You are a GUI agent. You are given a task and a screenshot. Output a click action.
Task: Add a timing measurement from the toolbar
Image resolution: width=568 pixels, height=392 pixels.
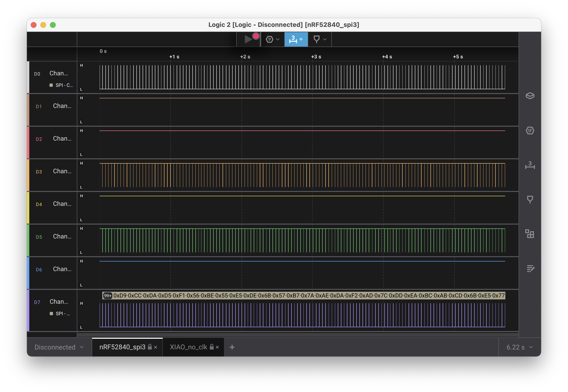click(296, 39)
